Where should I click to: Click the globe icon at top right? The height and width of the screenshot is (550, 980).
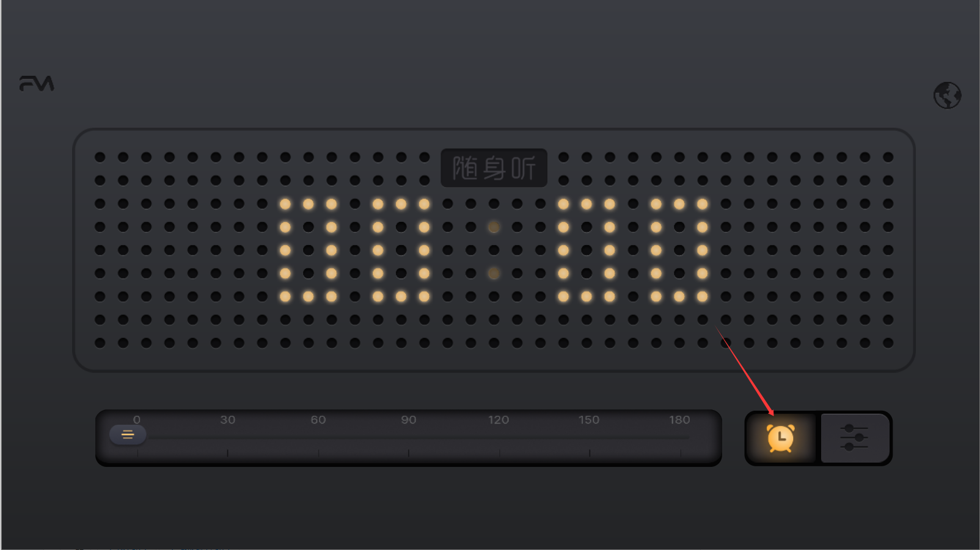947,95
